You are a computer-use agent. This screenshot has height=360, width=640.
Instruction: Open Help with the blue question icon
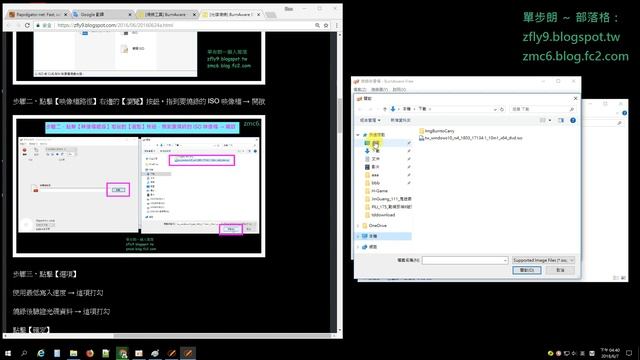[x=573, y=120]
